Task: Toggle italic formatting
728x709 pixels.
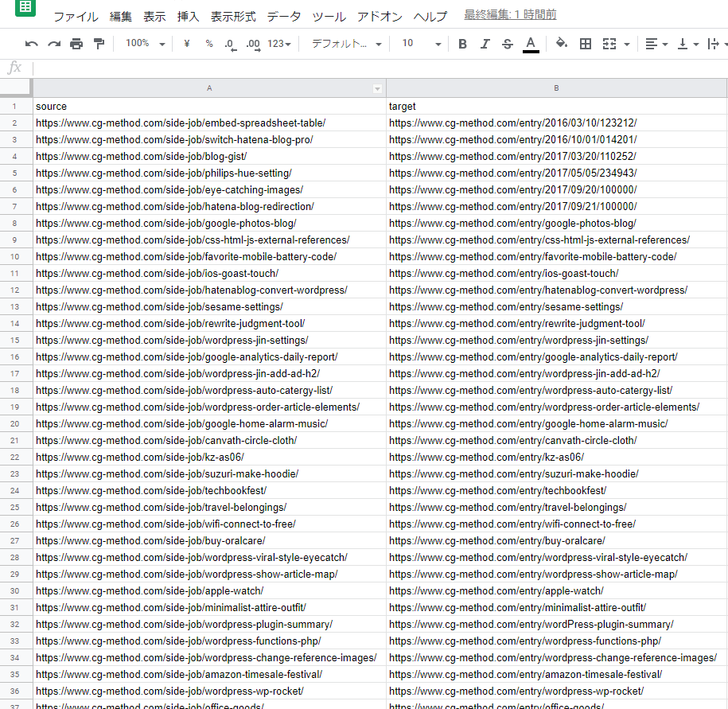Action: point(485,44)
